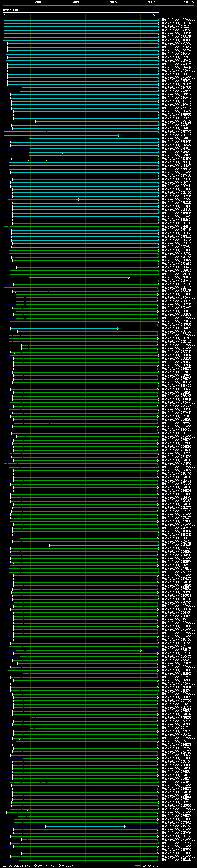Select label UniRef100_Q84M42
The image size is (197, 868).
177,139
